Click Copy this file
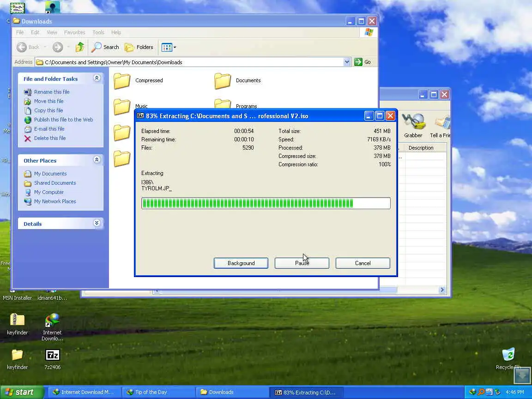The height and width of the screenshot is (399, 532). point(48,110)
